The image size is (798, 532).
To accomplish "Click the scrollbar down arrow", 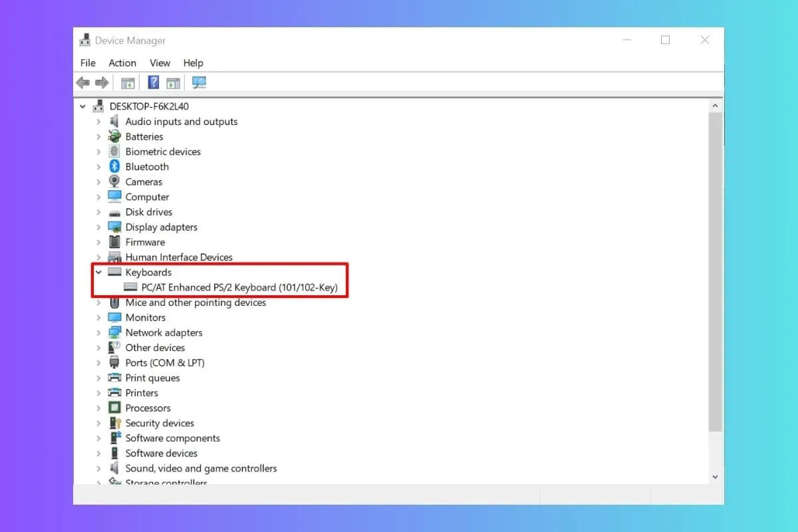I will pyautogui.click(x=716, y=476).
